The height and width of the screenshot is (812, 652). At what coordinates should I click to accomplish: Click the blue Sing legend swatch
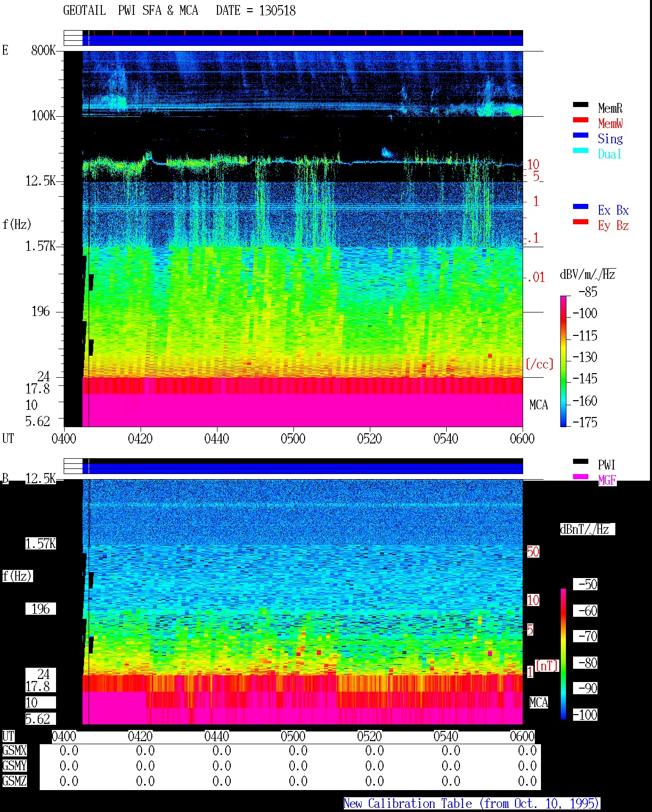point(581,136)
